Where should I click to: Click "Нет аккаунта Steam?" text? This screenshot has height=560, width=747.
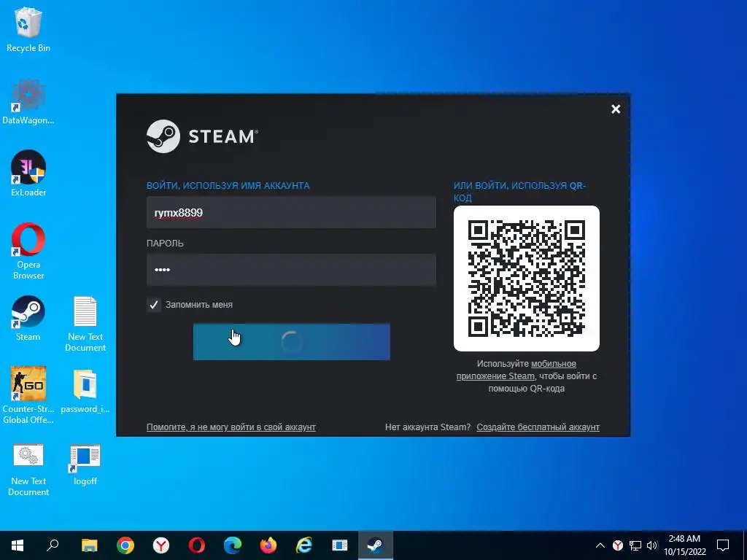coord(427,427)
